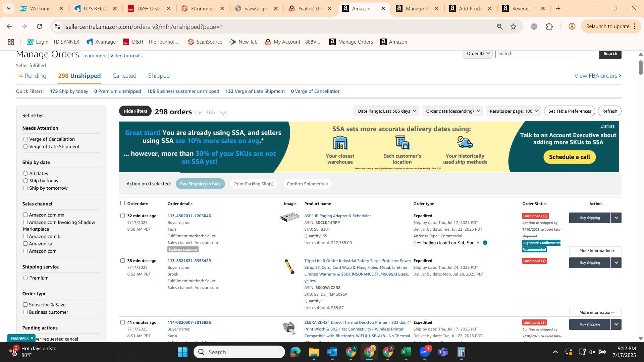This screenshot has height=362, width=644.
Task: Open order 113-8521631-8355429 details link
Action: [x=189, y=261]
